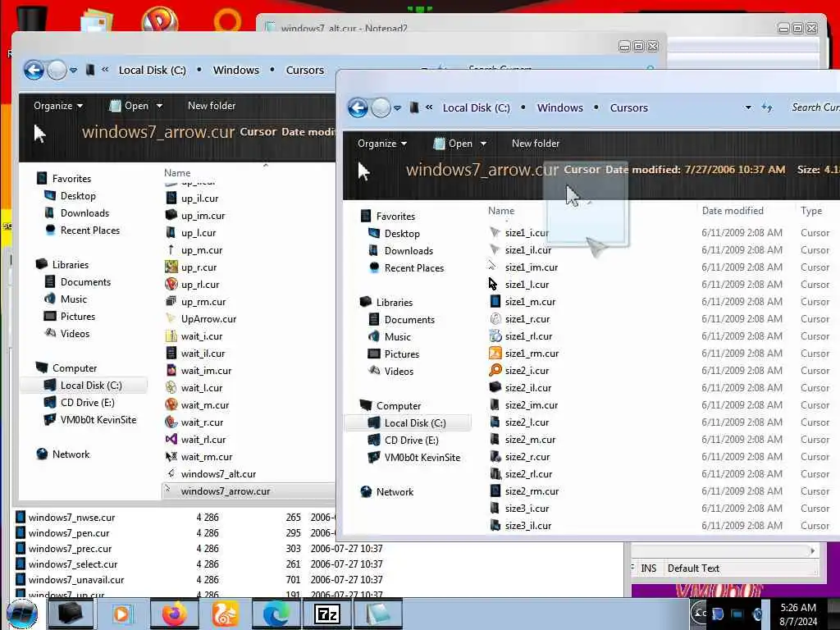The height and width of the screenshot is (630, 840).
Task: Open 7-Zip from the taskbar
Action: tap(326, 614)
